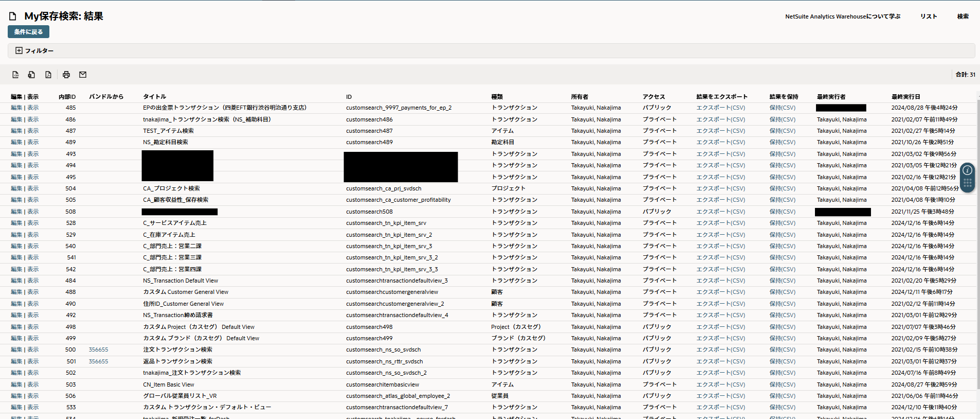Click 表示 for internal ID 486
The image size is (980, 419).
(x=33, y=119)
